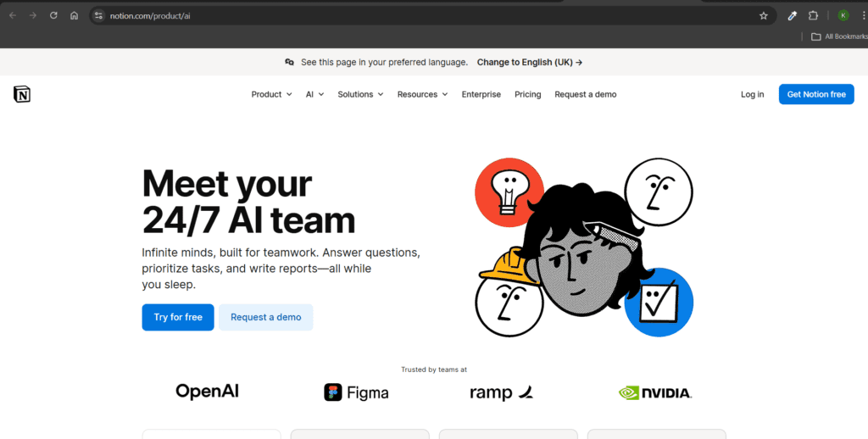Click the Try for free button
Screen dimensions: 868x439
coord(178,317)
